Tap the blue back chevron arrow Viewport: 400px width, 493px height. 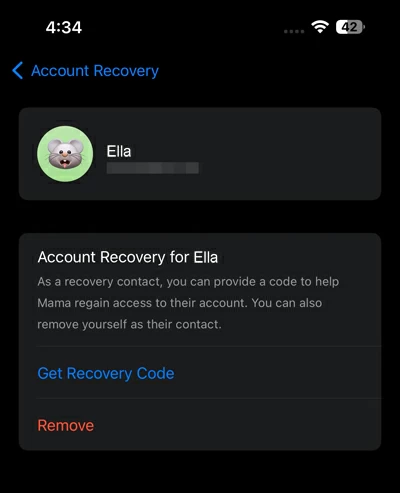(18, 70)
